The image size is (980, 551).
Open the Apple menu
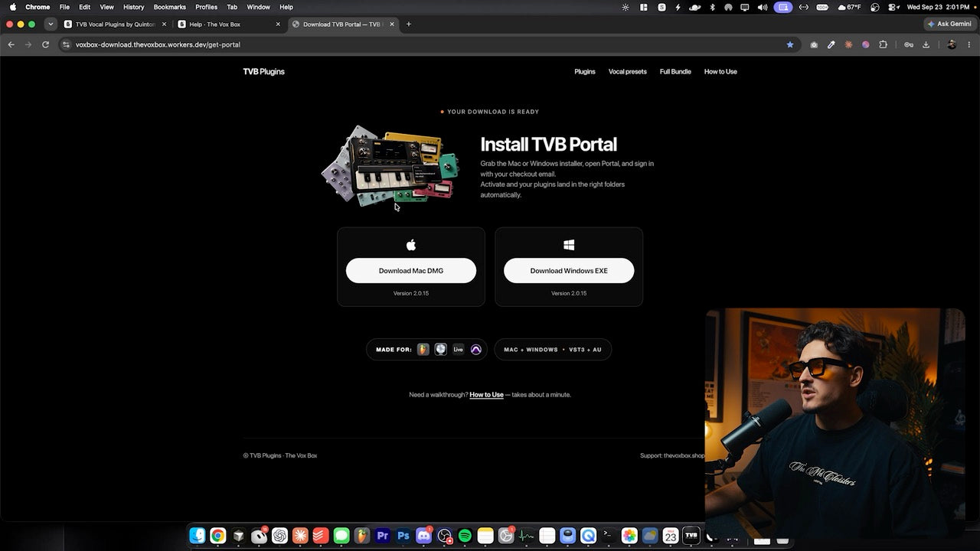[x=12, y=7]
